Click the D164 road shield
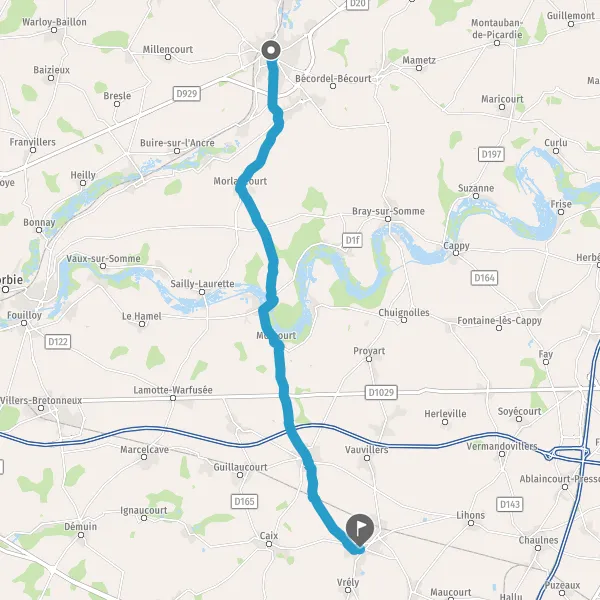This screenshot has height=600, width=600. [484, 278]
